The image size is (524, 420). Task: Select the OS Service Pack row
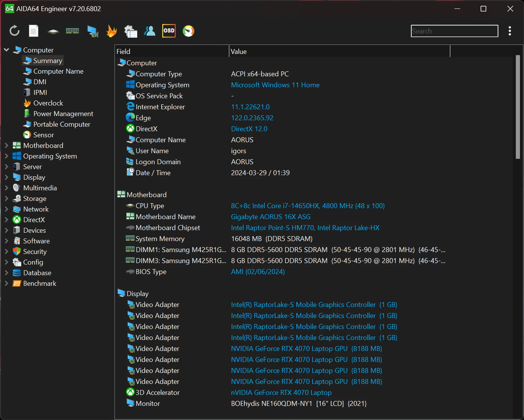[282, 96]
